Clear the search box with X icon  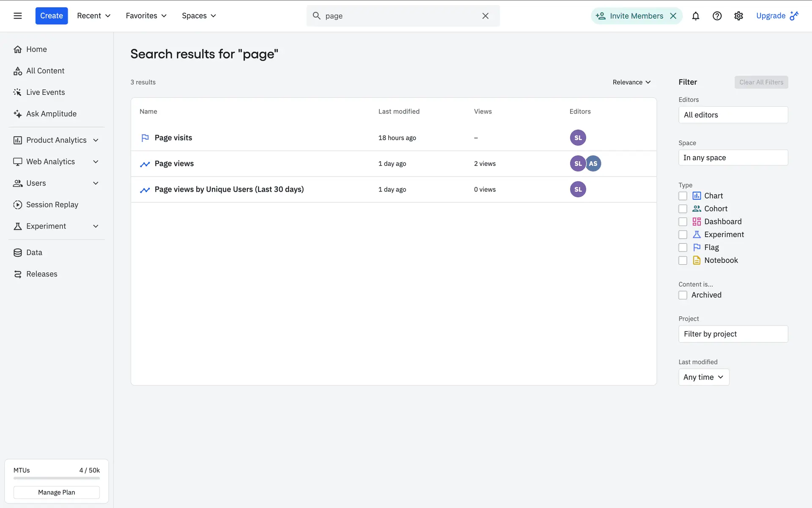tap(485, 16)
